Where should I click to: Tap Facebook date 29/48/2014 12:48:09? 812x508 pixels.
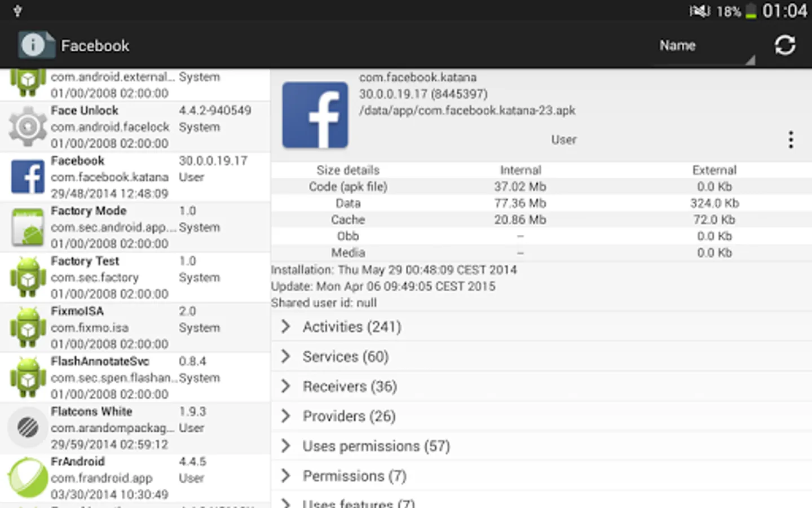[x=109, y=194]
